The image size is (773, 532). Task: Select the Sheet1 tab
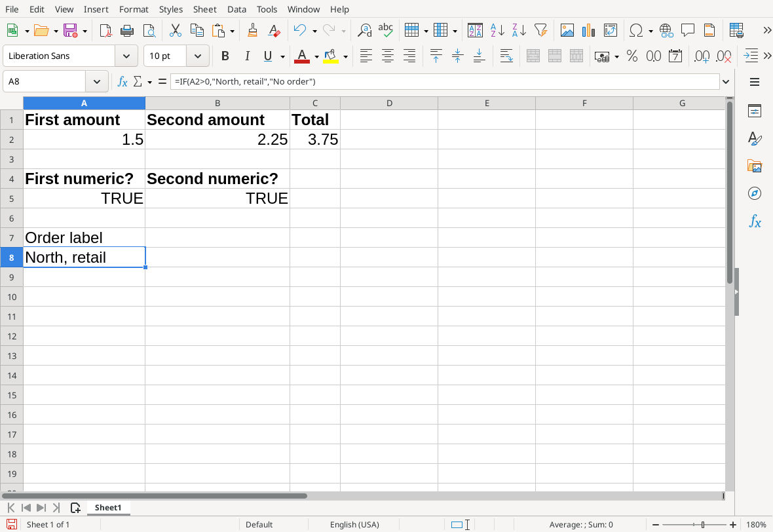108,508
